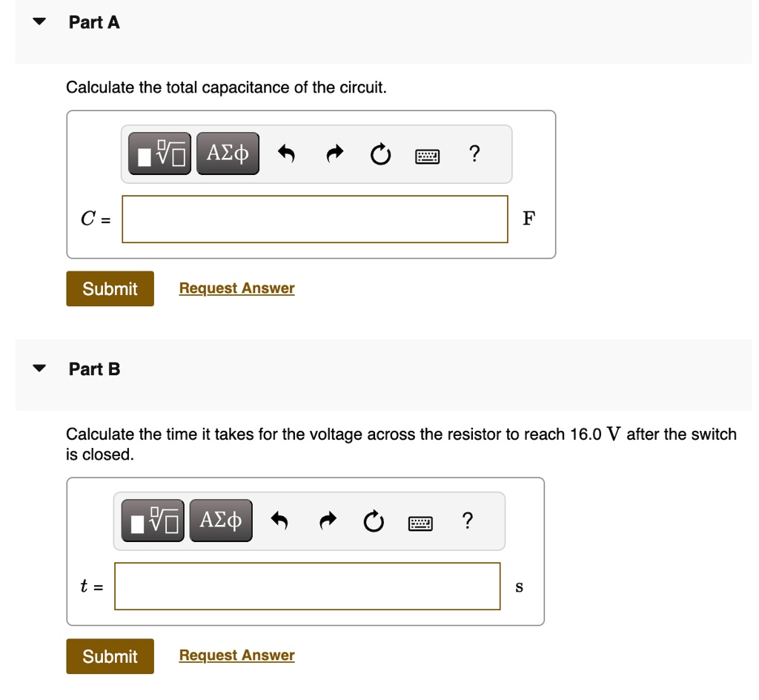759x700 pixels.
Task: Open the math templates menu in Part A
Action: click(x=161, y=153)
